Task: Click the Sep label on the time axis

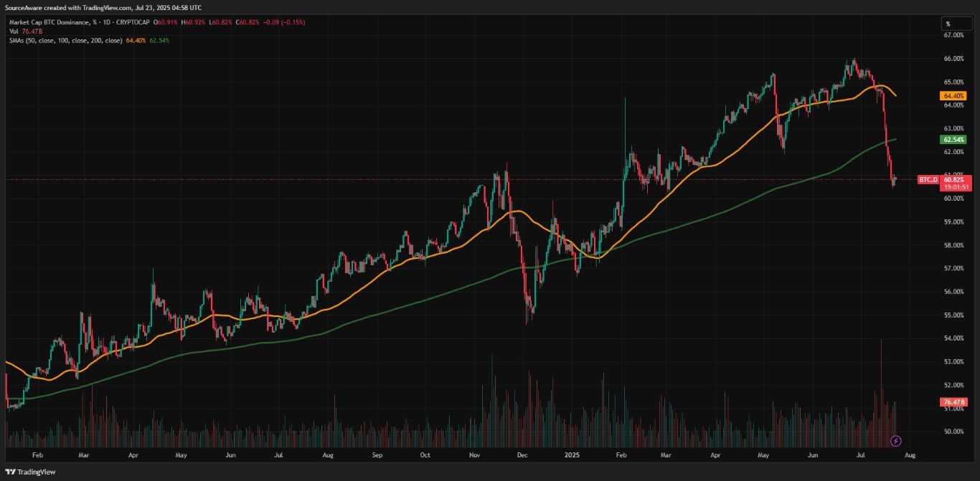Action: (377, 454)
